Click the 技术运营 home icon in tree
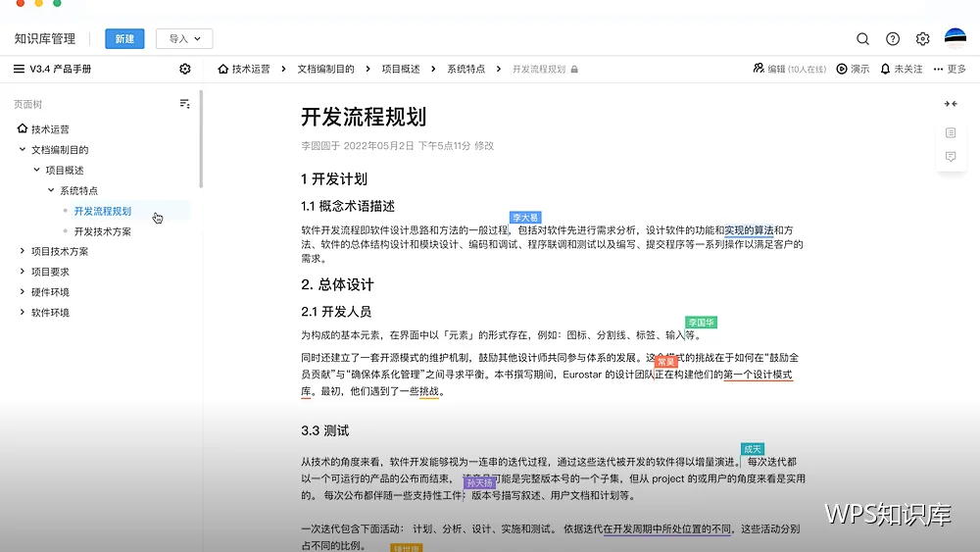Screen dimensions: 980x552 (23, 128)
